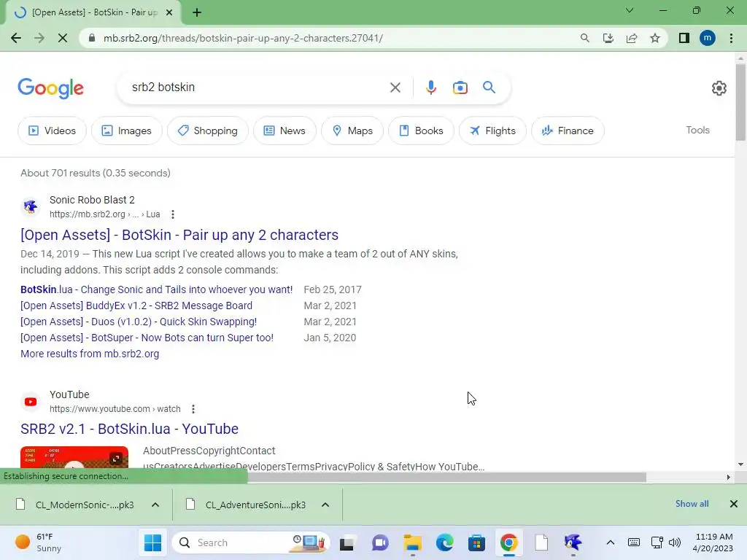The width and height of the screenshot is (747, 560).
Task: Switch to Flights results
Action: 492,131
